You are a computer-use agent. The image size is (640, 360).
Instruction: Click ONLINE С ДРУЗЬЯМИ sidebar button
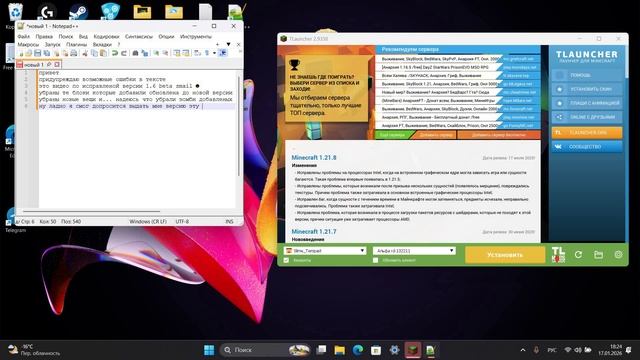click(587, 117)
